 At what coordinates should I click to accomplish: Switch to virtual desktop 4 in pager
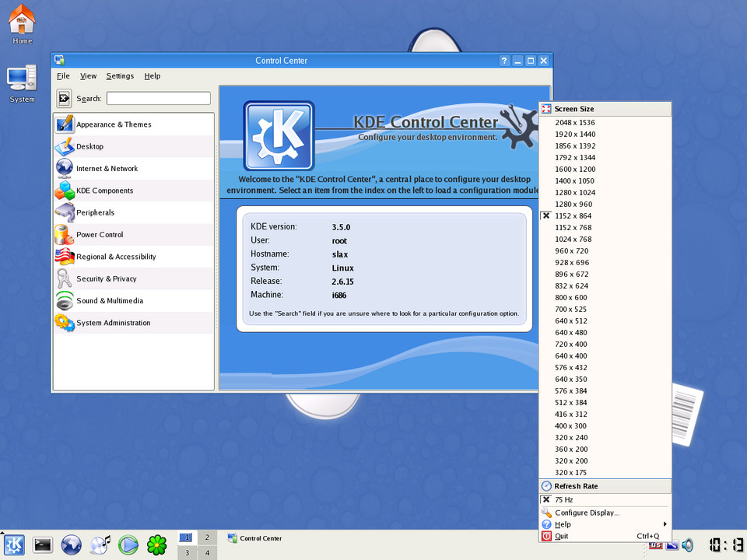coord(207,553)
